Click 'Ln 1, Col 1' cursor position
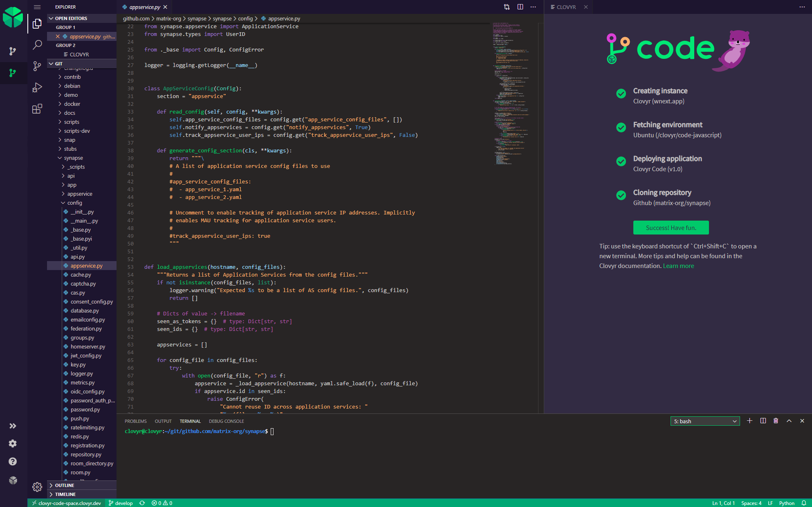The height and width of the screenshot is (507, 812). tap(723, 503)
